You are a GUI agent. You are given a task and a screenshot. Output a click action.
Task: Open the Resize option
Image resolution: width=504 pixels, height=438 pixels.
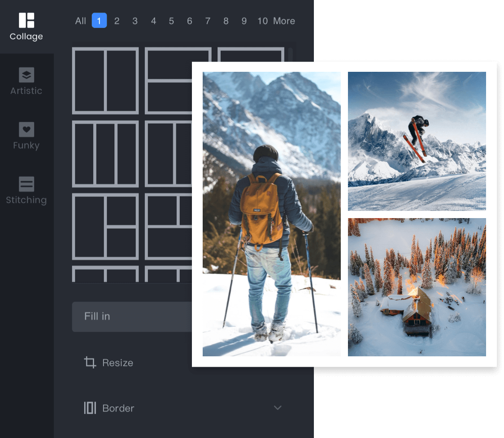[x=117, y=363]
